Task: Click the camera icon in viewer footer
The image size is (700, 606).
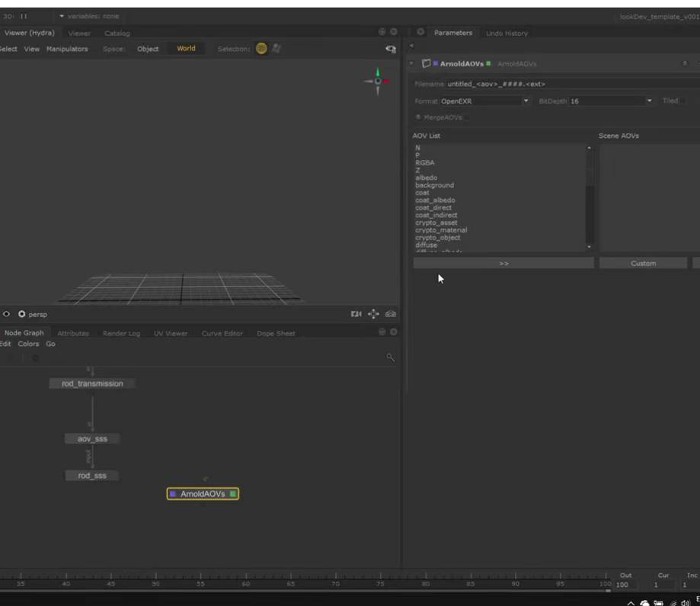Action: pos(356,314)
